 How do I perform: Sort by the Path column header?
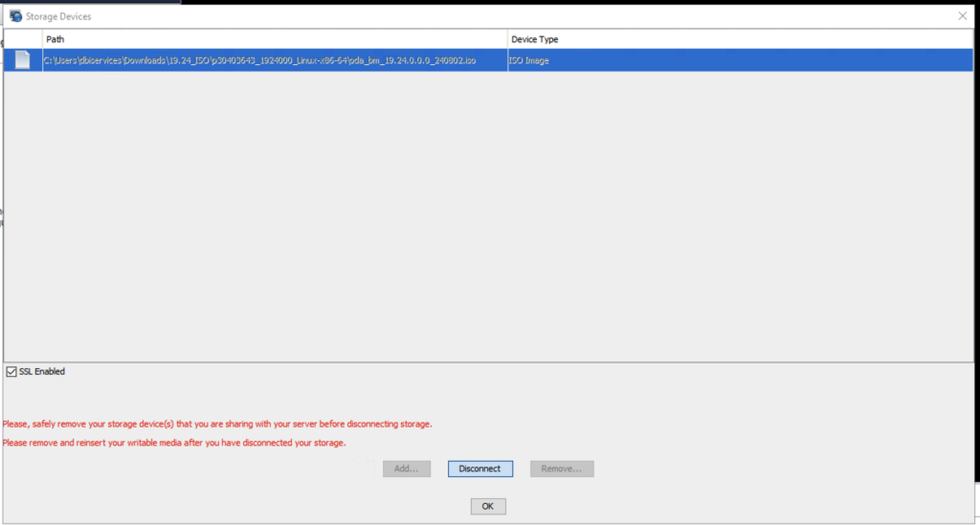pos(275,39)
